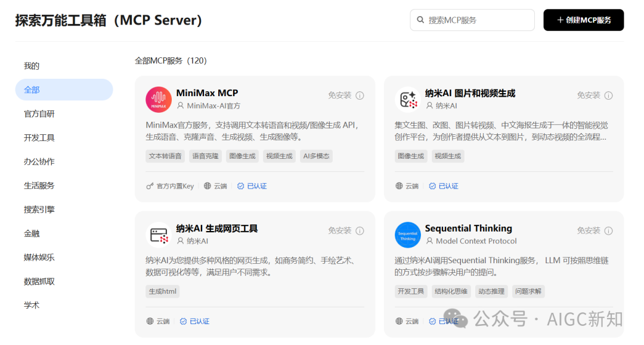Click the 纳米AI 生成网页工具 logo icon
The height and width of the screenshot is (345, 644).
click(159, 235)
